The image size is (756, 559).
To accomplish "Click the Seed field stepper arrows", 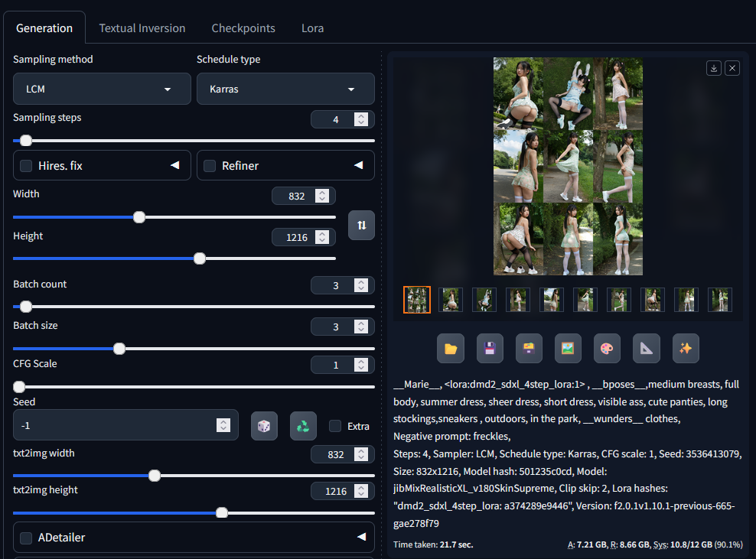I will point(223,425).
